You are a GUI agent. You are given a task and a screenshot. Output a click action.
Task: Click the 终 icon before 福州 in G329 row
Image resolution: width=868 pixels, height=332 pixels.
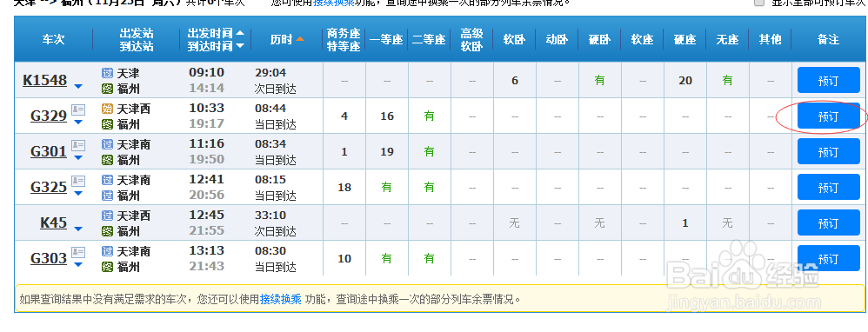(107, 124)
